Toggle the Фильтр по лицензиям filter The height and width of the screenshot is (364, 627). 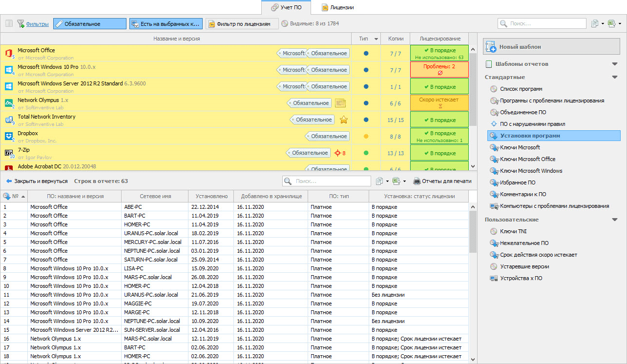click(242, 24)
